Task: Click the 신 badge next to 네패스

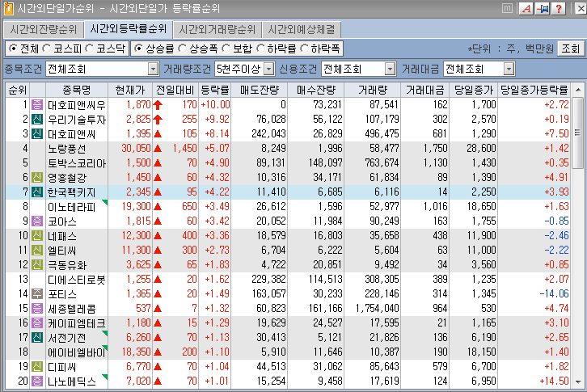Action: coord(37,236)
